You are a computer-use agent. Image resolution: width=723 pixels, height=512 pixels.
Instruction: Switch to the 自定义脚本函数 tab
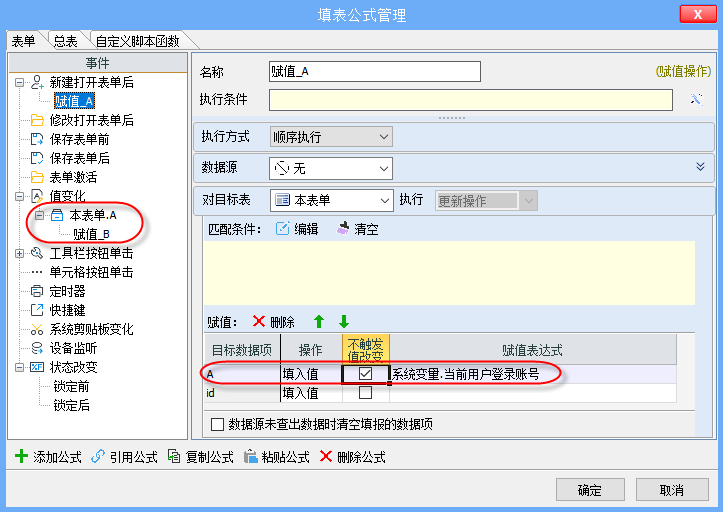[137, 41]
